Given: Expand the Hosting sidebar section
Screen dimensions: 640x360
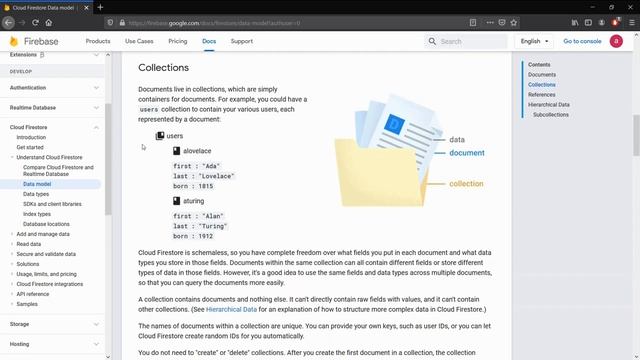Looking at the screenshot, I should click(96, 344).
